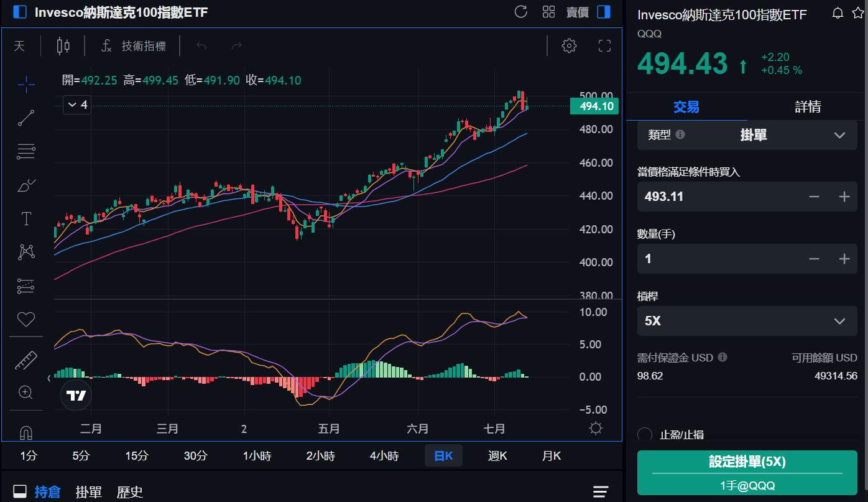Open the forecast and position tool
The image size is (868, 502).
click(x=26, y=286)
